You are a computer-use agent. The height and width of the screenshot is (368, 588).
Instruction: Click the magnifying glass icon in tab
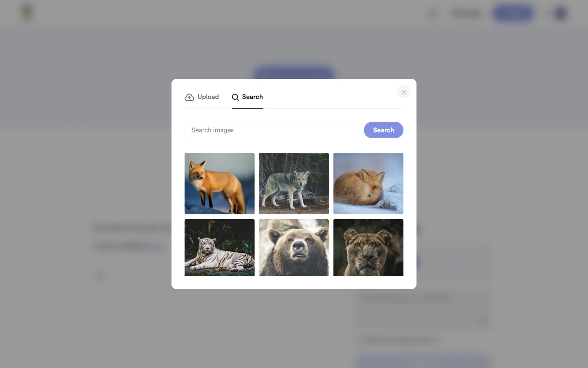click(x=235, y=97)
